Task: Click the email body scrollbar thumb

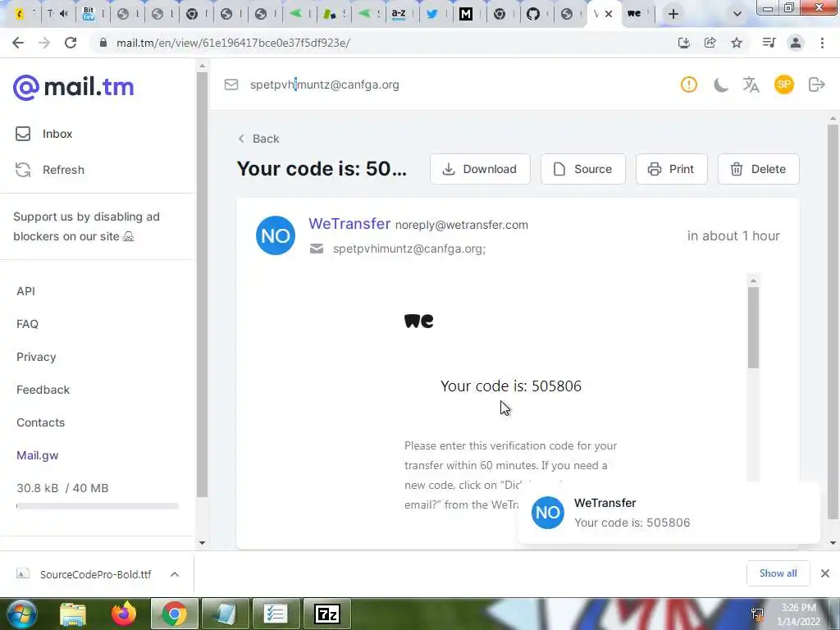Action: coord(754,328)
